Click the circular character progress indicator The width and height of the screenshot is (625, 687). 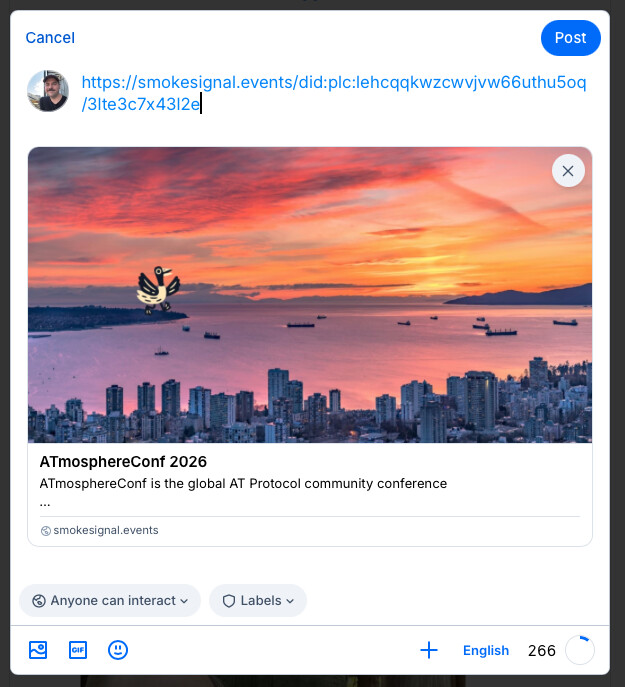580,650
